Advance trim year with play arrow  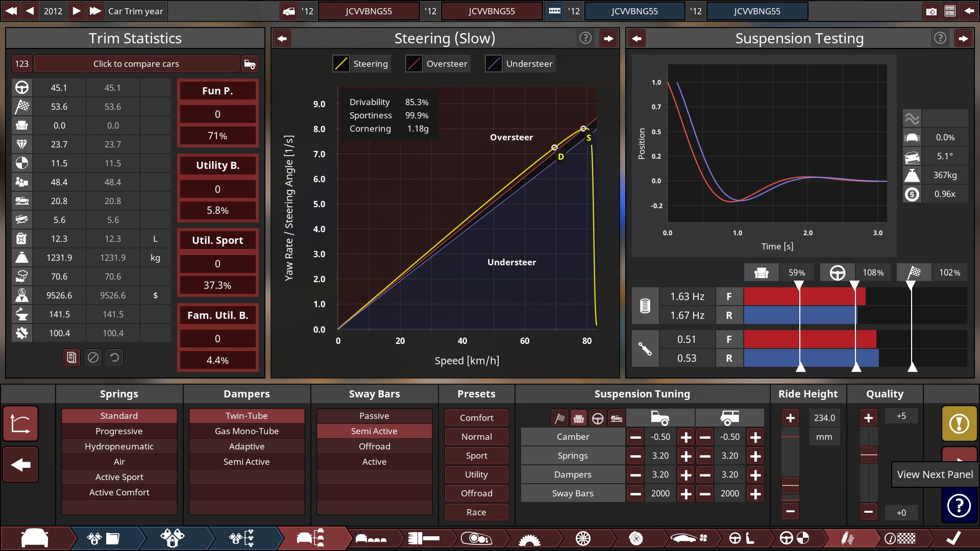tap(76, 11)
